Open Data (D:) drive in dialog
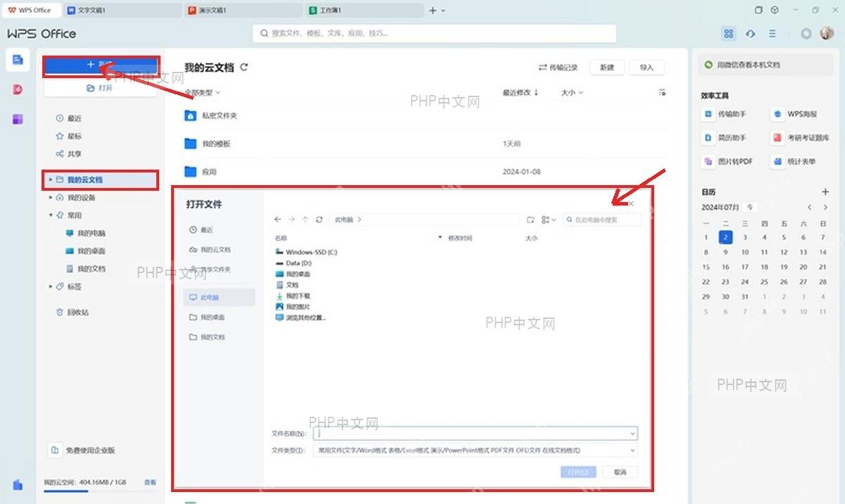The image size is (845, 504). coord(294,263)
